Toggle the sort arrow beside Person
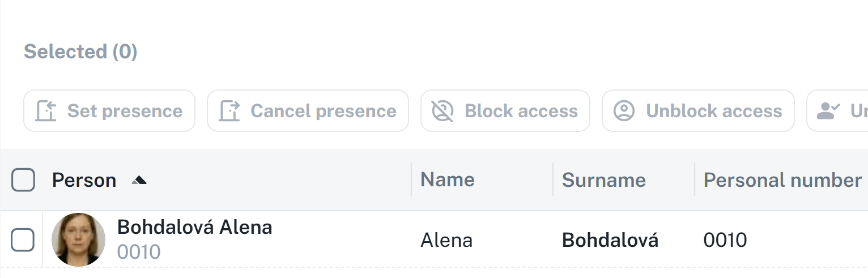Screen dimensions: 868x278 click(x=139, y=181)
